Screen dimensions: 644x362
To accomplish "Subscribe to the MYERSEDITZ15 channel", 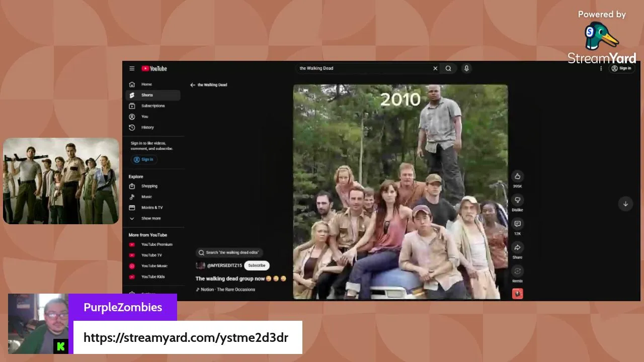I will 257,265.
